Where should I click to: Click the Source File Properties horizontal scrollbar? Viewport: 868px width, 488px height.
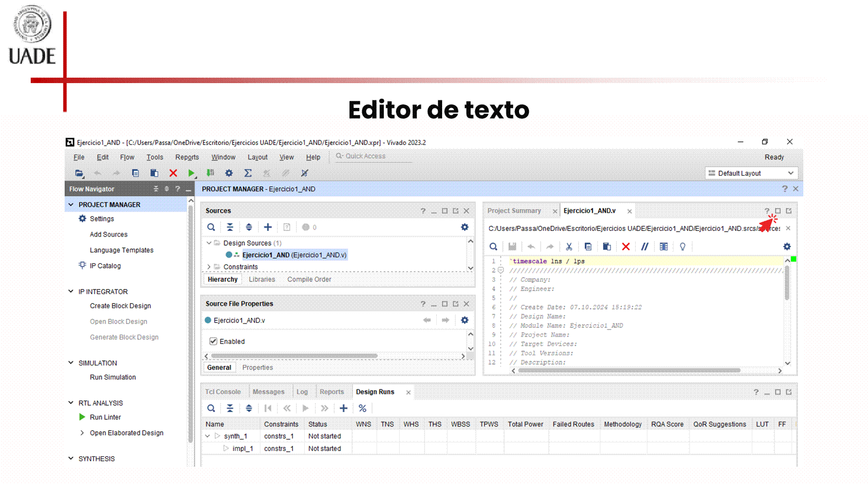[294, 356]
